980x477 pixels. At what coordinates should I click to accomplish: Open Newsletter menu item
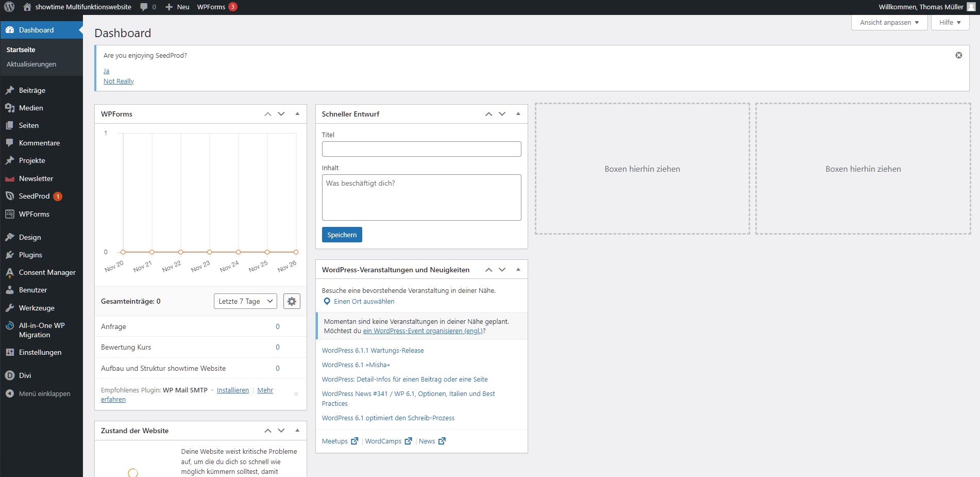41,178
